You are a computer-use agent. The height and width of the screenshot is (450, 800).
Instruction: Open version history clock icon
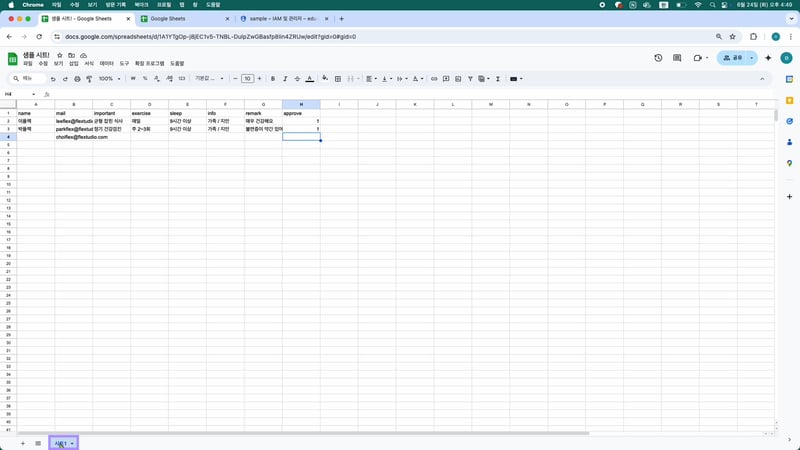[658, 58]
